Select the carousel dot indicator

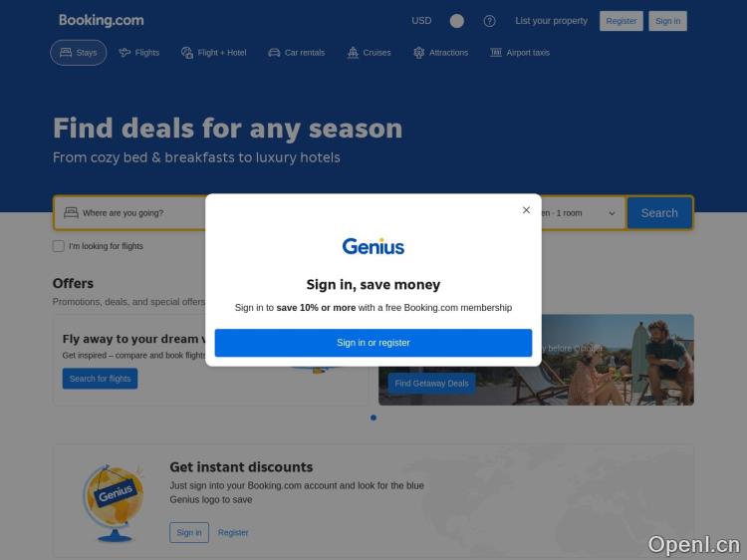pyautogui.click(x=373, y=418)
